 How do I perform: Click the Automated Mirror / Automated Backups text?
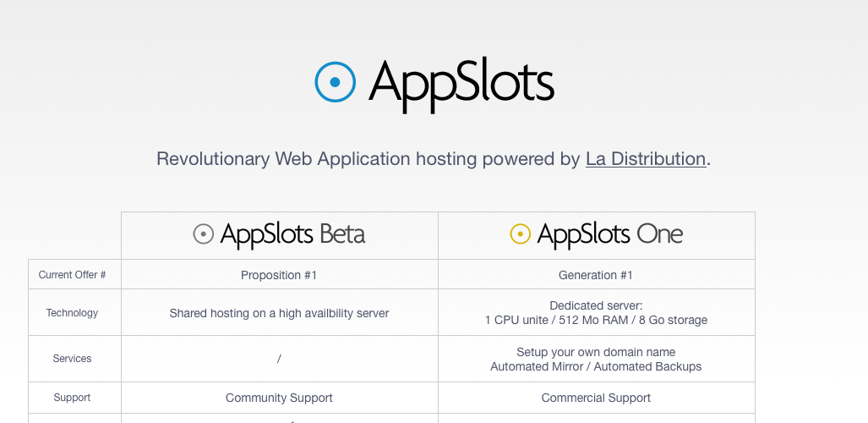(596, 366)
